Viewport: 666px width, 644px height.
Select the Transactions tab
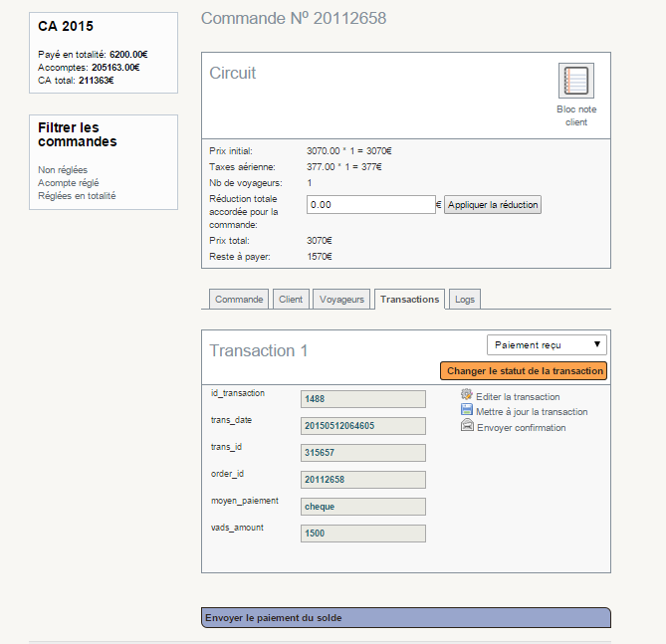tap(409, 299)
